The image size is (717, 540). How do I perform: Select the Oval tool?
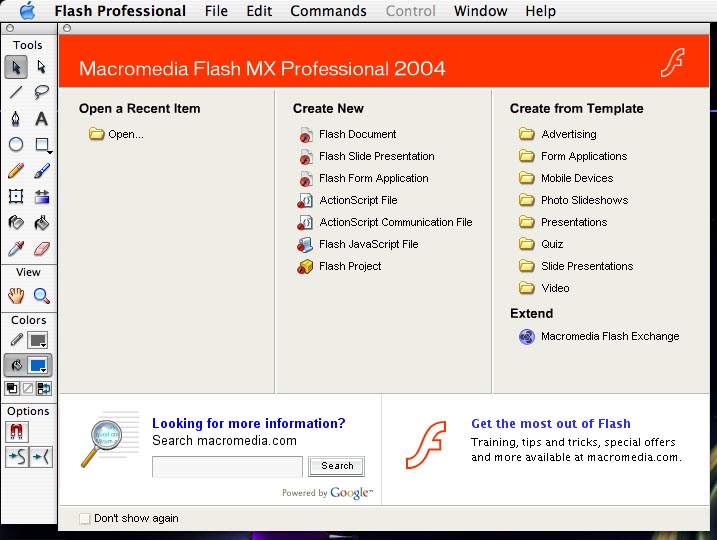click(x=16, y=144)
